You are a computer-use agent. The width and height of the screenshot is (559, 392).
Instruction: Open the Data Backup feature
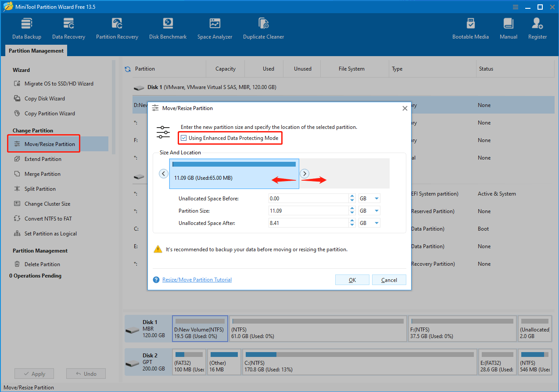pyautogui.click(x=26, y=27)
